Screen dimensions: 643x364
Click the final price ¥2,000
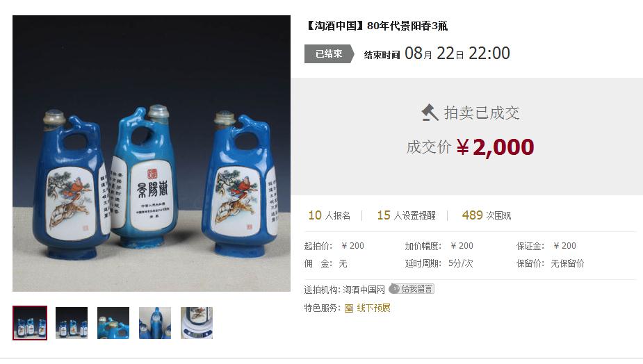(496, 147)
